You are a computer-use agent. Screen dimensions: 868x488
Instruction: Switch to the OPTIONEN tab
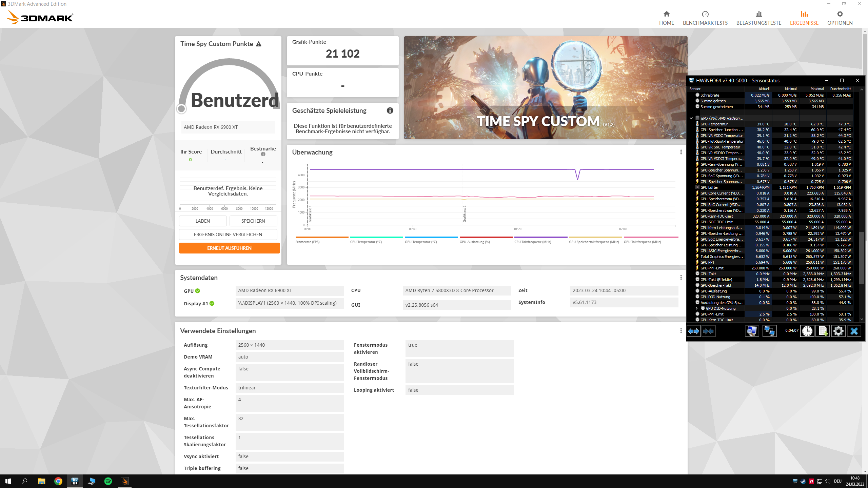(x=840, y=18)
